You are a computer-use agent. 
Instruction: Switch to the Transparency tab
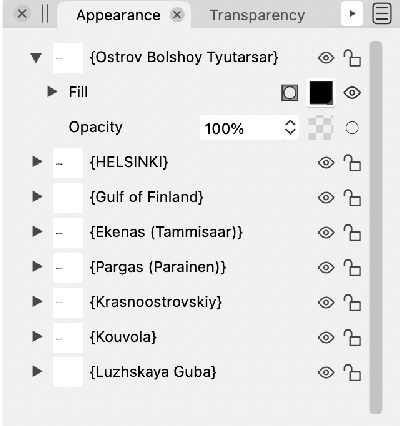(x=257, y=15)
